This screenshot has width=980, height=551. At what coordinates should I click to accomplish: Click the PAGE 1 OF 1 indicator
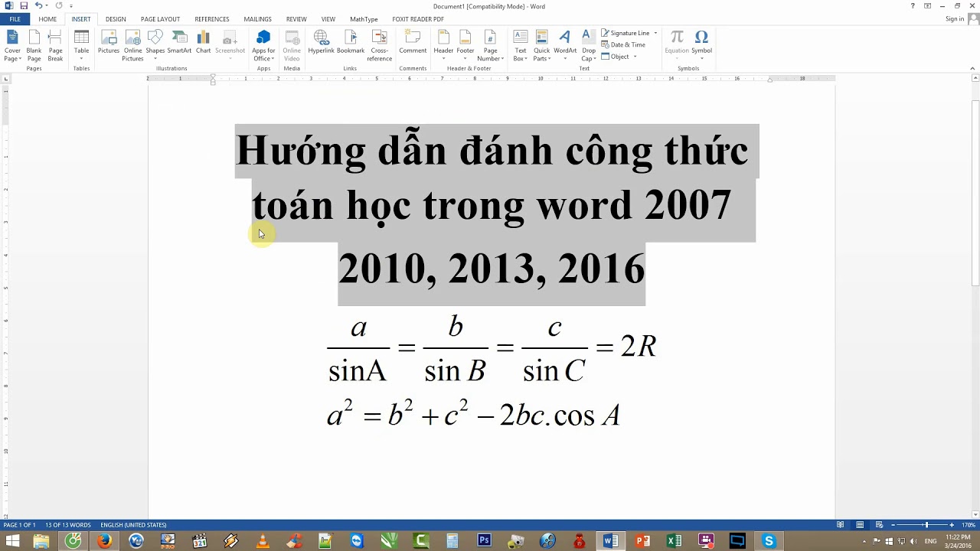(19, 525)
